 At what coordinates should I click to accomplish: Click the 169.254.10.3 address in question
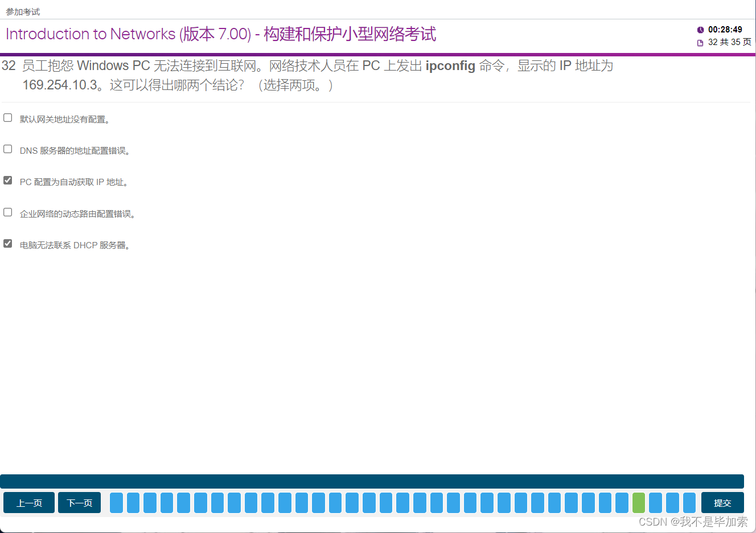click(x=60, y=85)
